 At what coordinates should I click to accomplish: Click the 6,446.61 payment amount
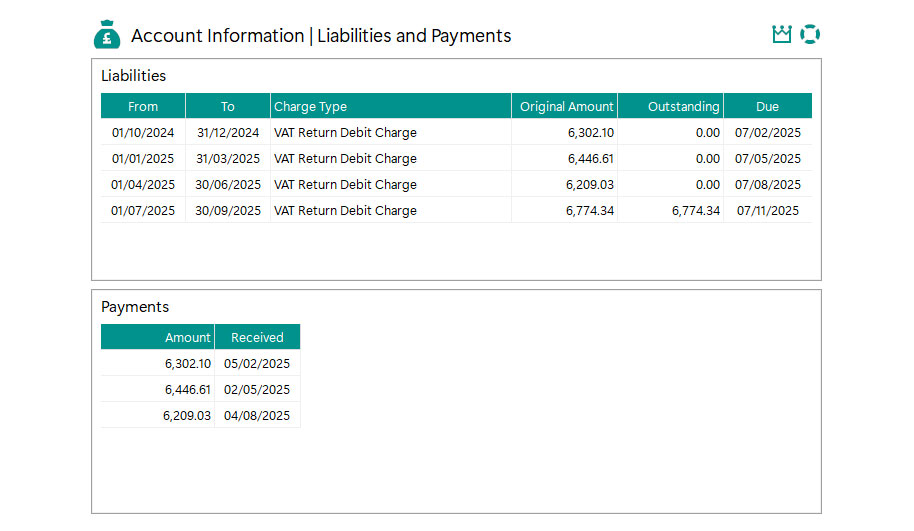tap(187, 390)
